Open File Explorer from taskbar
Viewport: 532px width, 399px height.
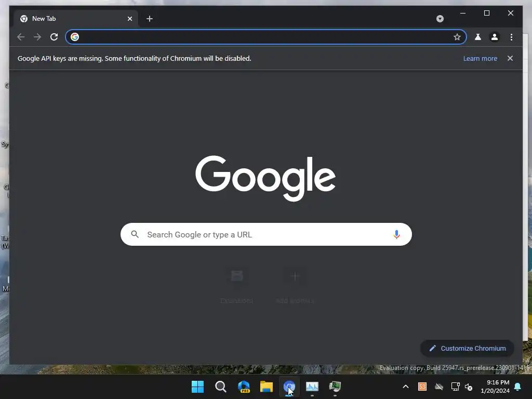[267, 387]
